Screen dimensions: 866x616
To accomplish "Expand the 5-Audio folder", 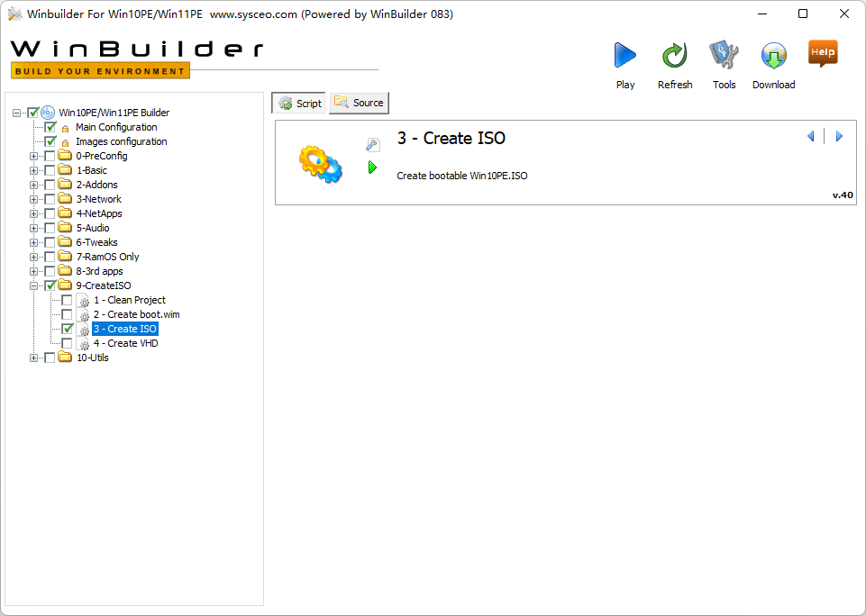I will (x=33, y=228).
